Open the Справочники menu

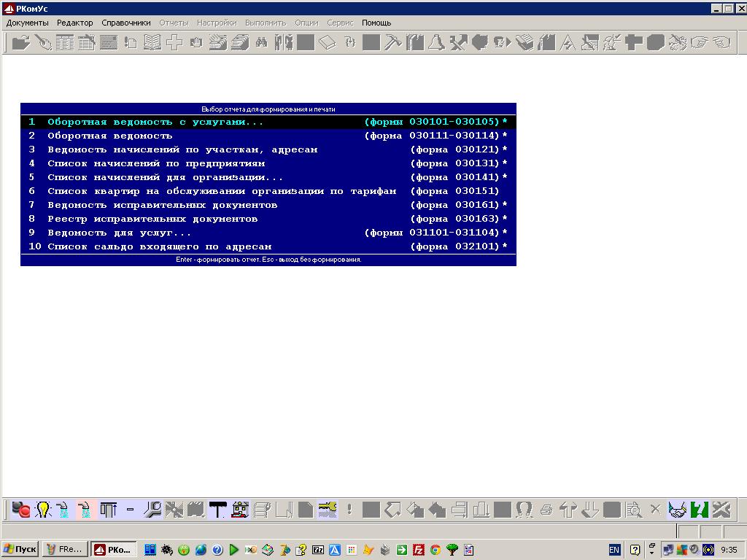[x=126, y=23]
